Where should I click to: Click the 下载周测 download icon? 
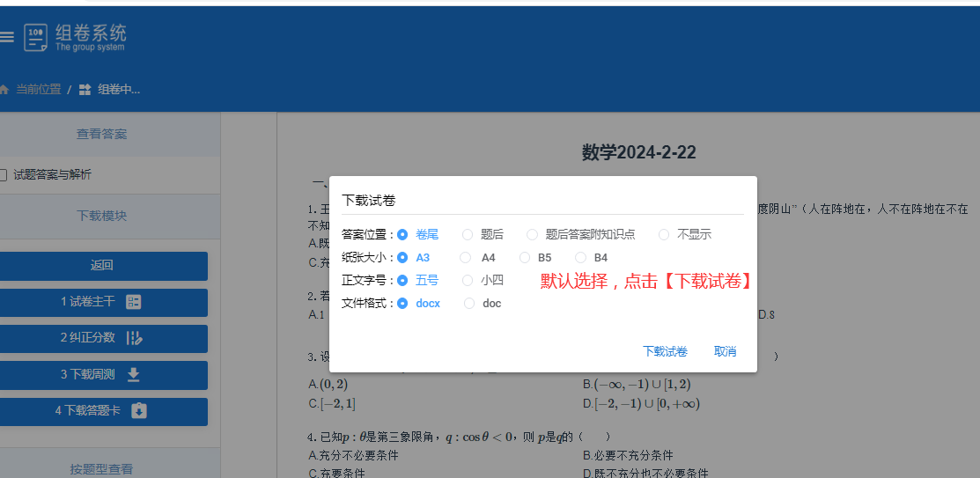(x=134, y=375)
